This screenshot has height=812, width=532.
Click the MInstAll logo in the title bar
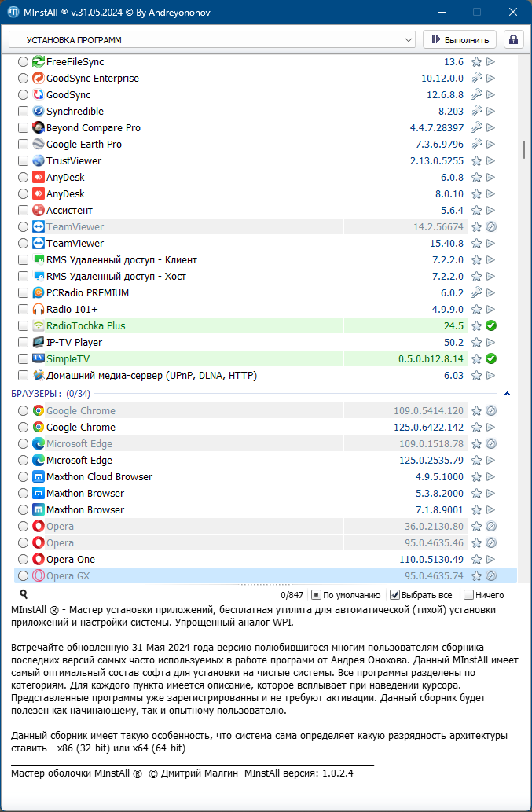(14, 13)
